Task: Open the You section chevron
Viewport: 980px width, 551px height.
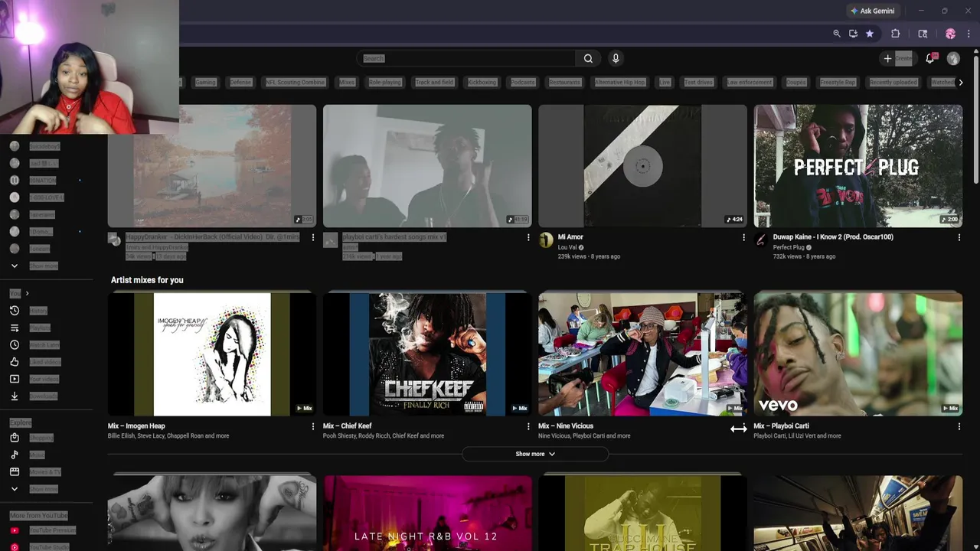Action: 27,293
